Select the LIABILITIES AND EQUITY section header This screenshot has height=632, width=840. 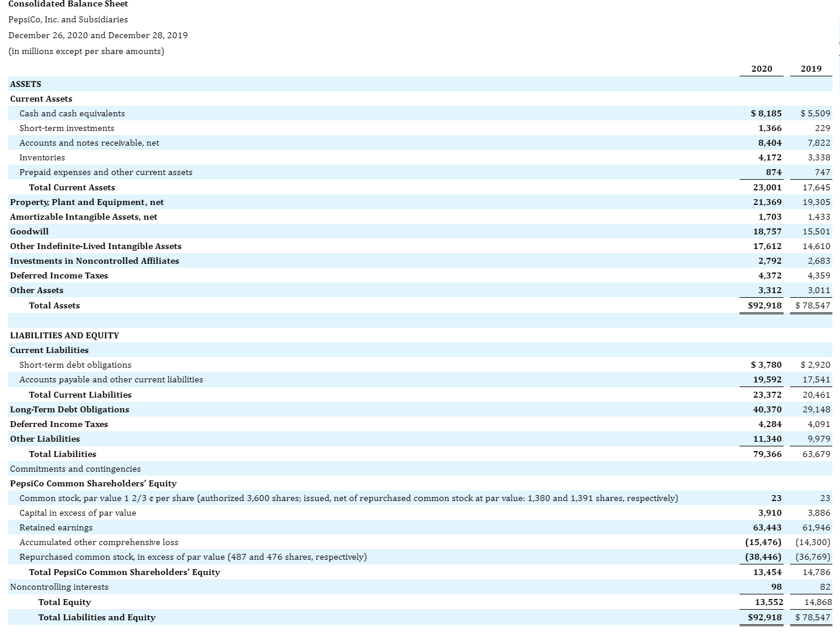point(64,335)
